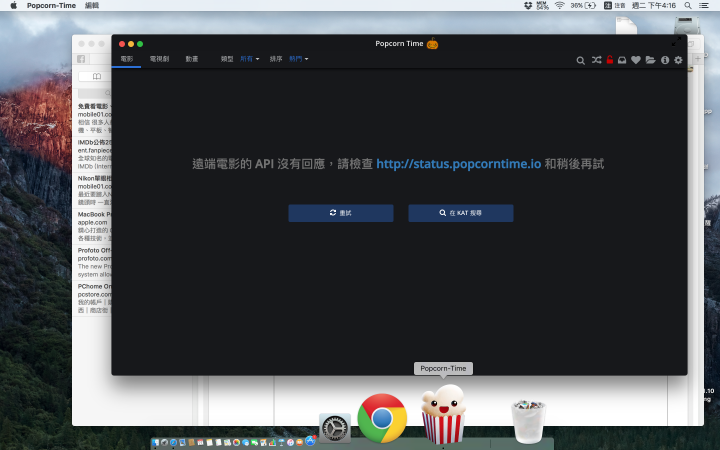Switch to the 動畫 (Anime) tab
This screenshot has width=720, height=450.
(192, 59)
